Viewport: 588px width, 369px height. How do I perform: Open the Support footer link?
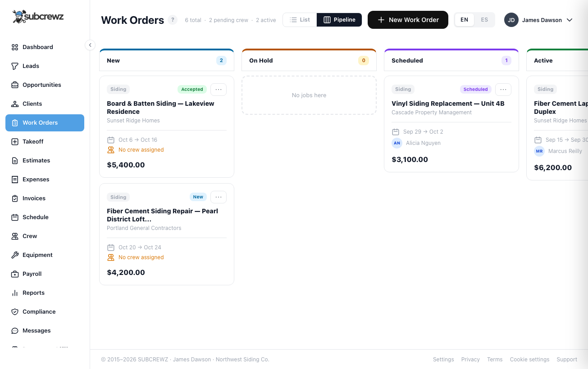pos(567,360)
